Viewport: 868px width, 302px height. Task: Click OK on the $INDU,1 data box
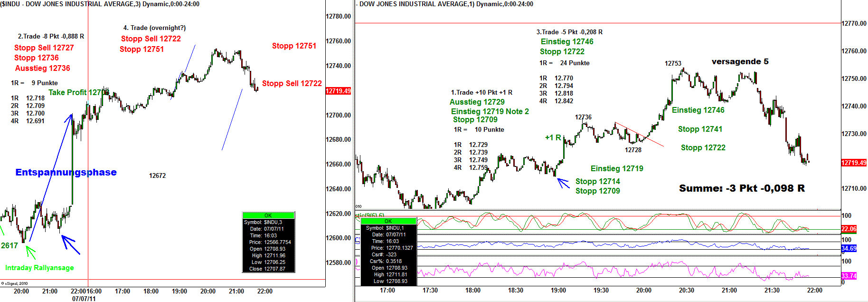388,221
